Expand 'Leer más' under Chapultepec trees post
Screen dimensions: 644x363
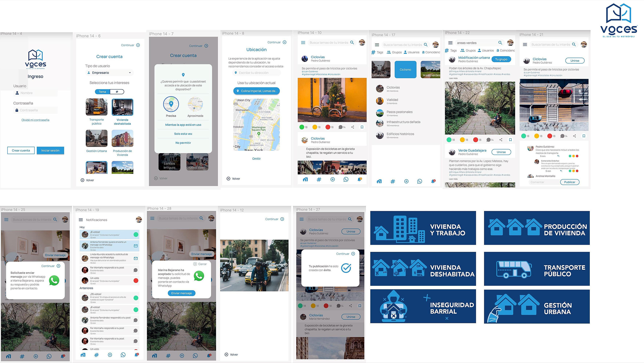(x=453, y=78)
